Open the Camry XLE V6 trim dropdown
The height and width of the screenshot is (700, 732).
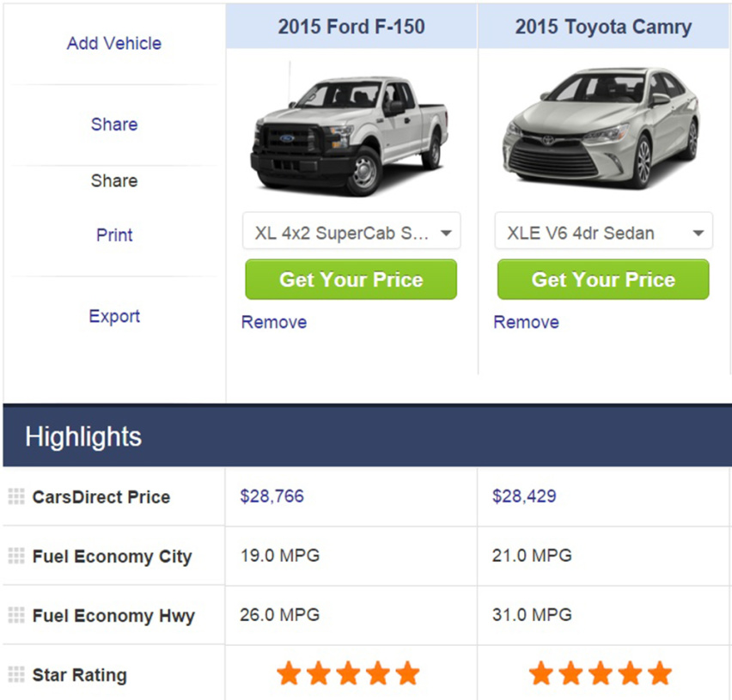pyautogui.click(x=603, y=233)
